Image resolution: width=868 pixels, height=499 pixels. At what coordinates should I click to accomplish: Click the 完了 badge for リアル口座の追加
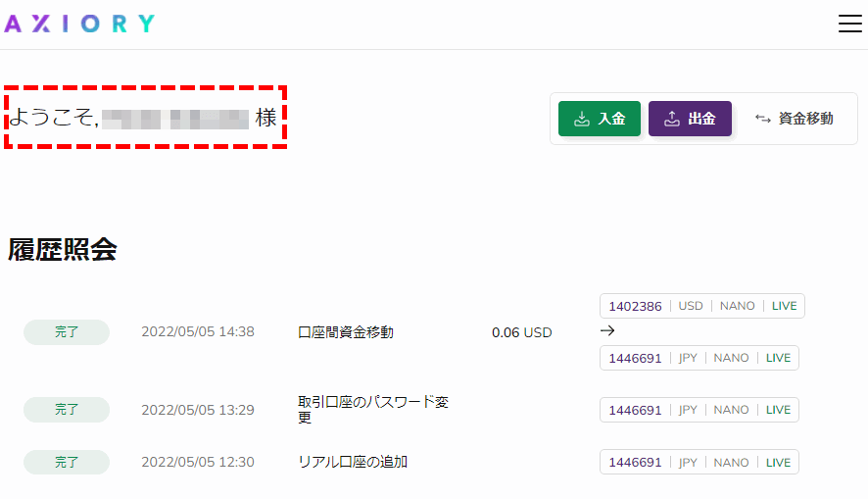click(67, 462)
